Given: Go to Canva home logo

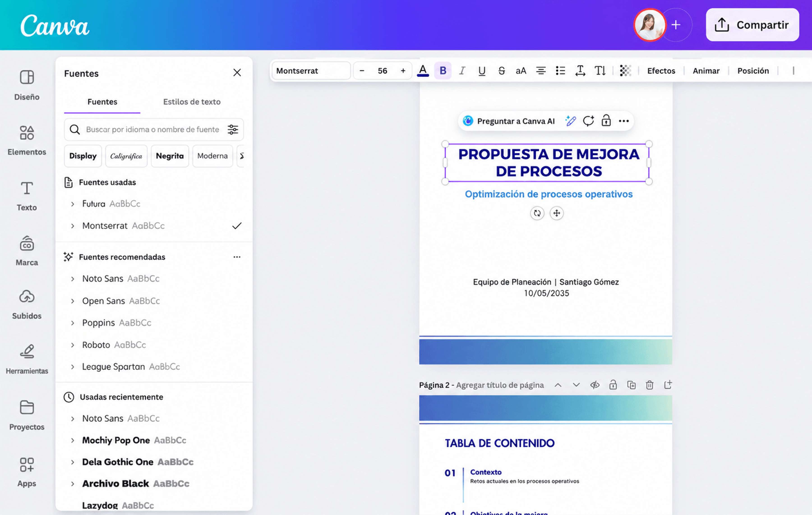Looking at the screenshot, I should click(x=55, y=26).
